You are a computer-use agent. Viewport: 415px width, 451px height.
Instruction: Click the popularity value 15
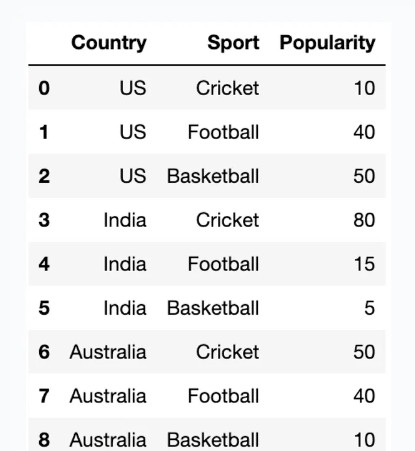point(365,264)
